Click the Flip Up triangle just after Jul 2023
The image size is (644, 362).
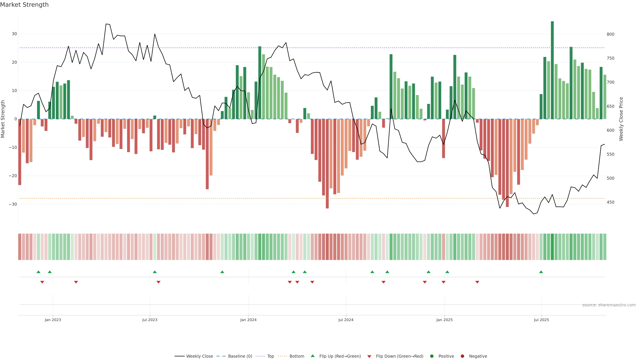155,272
